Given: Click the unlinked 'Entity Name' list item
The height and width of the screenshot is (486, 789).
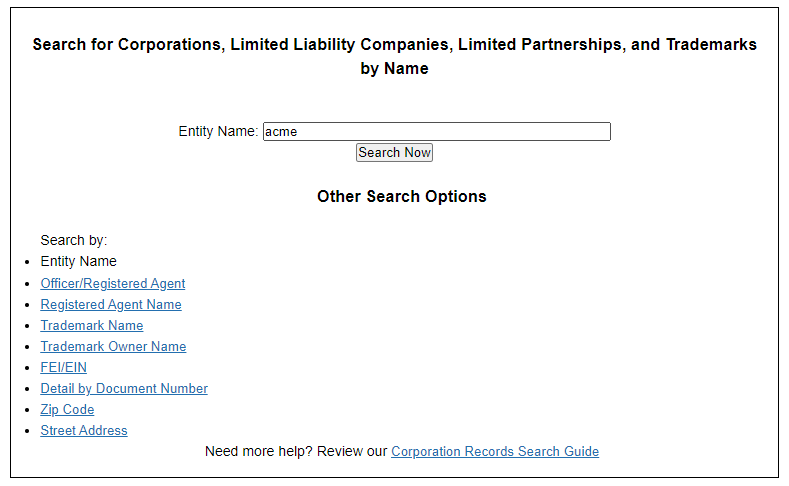Looking at the screenshot, I should (78, 261).
